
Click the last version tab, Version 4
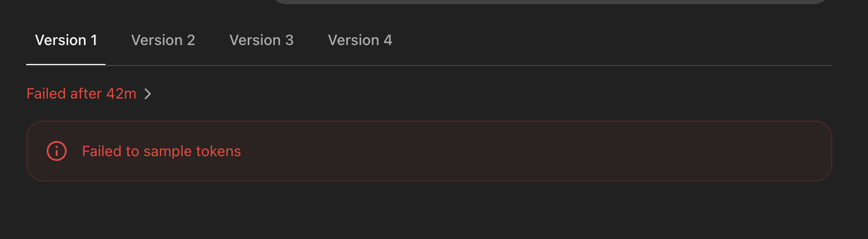(360, 40)
